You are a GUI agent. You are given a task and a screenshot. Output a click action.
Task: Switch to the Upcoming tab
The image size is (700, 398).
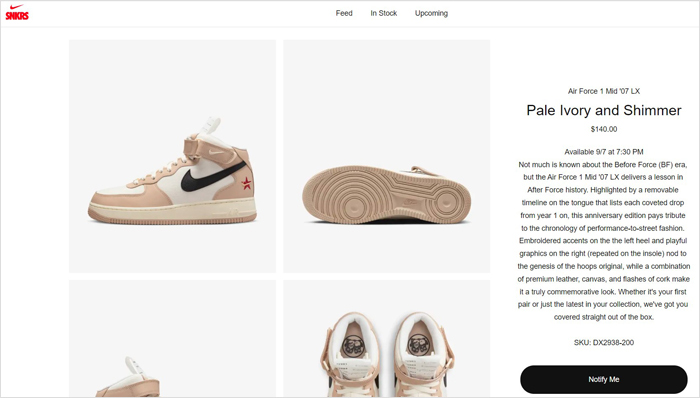(431, 13)
